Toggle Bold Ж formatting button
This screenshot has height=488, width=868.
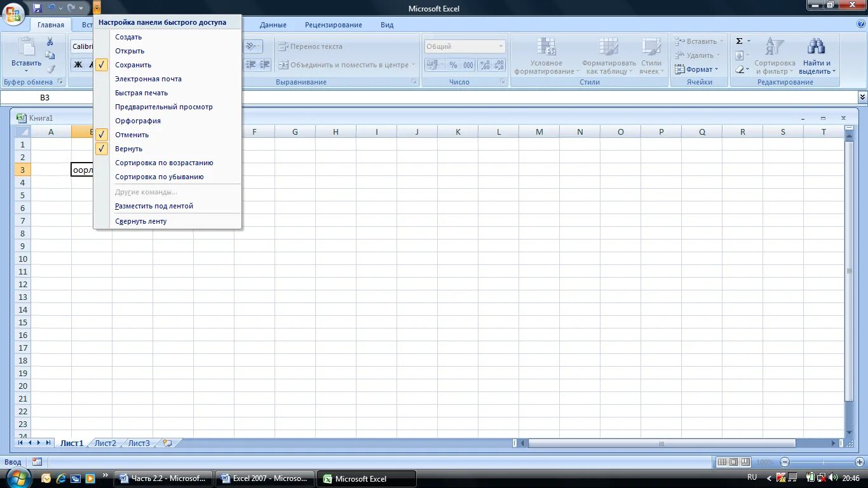pyautogui.click(x=78, y=64)
